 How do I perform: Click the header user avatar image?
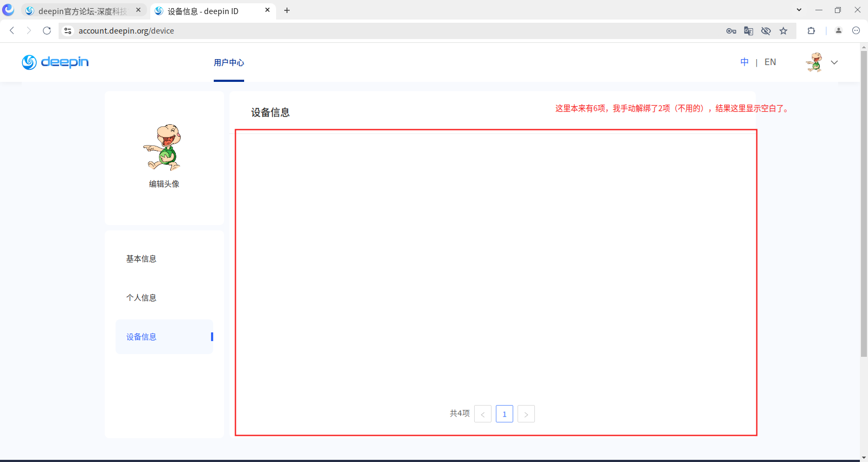pos(814,62)
